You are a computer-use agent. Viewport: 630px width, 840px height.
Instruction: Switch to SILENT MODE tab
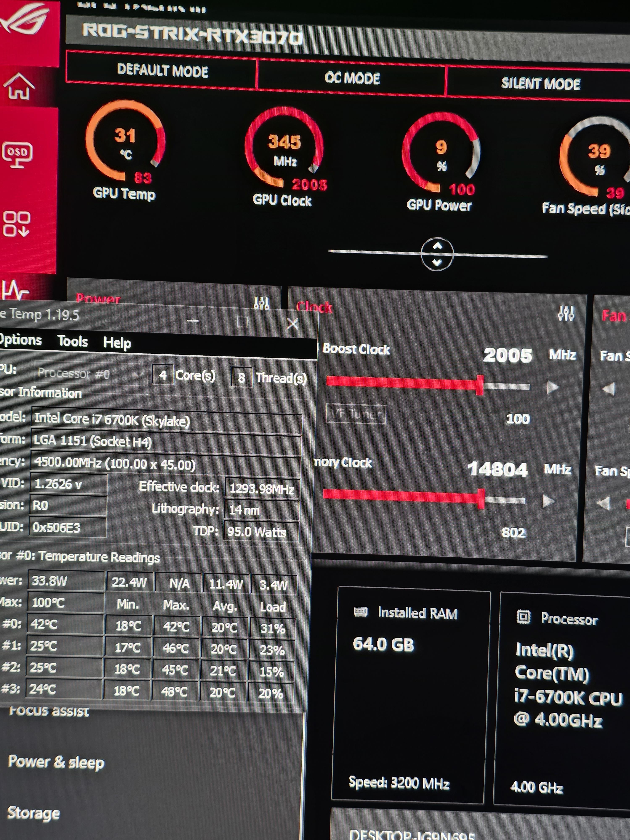click(x=540, y=84)
